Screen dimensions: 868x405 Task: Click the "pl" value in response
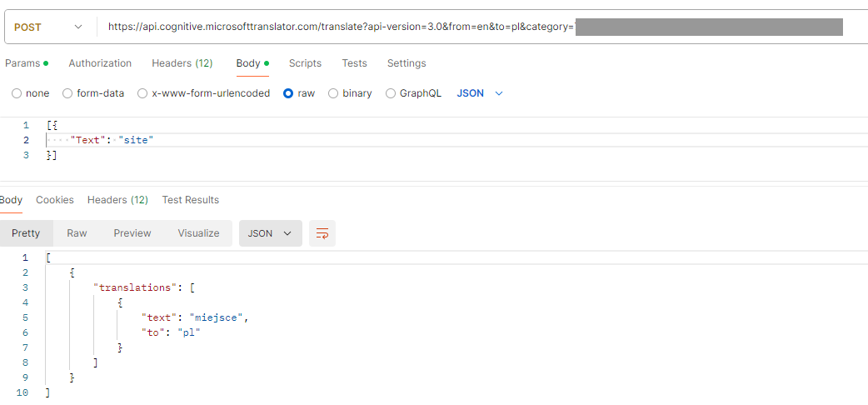tap(188, 332)
